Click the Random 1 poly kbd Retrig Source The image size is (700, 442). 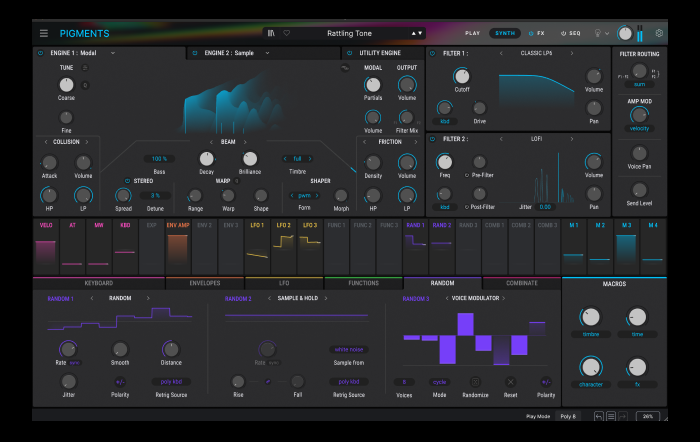[x=171, y=382]
